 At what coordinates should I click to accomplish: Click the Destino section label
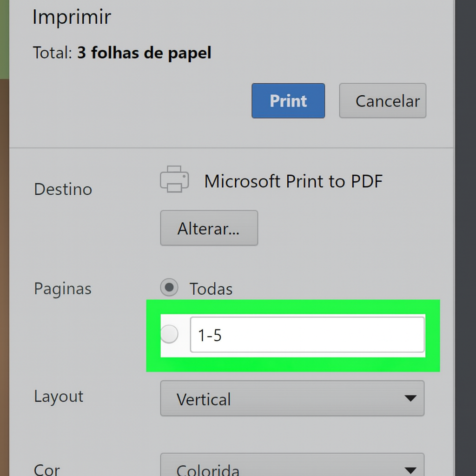(x=62, y=189)
